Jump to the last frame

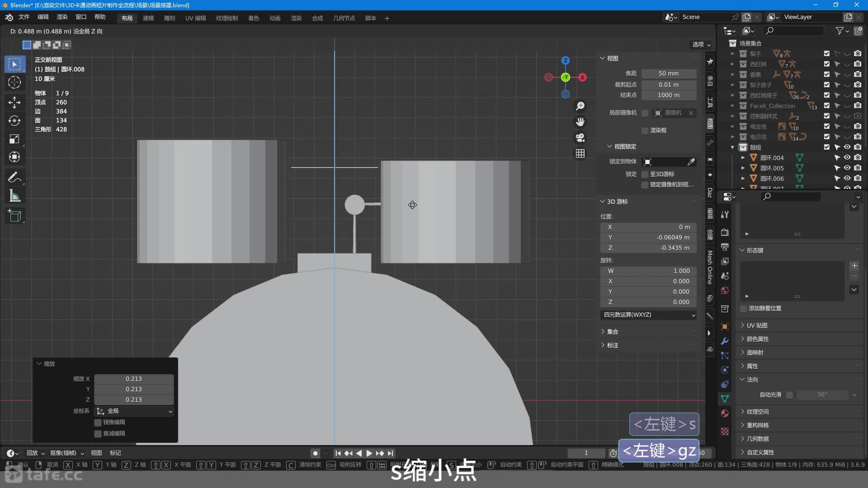click(390, 453)
